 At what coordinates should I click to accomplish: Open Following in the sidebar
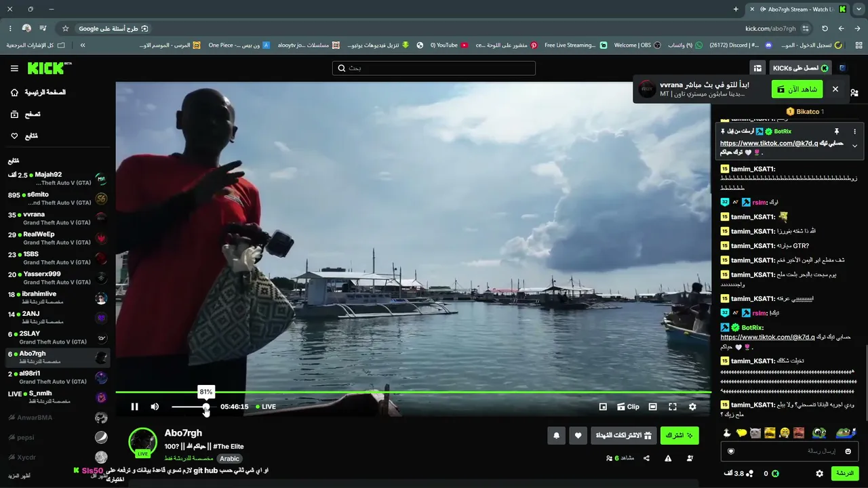[24, 136]
